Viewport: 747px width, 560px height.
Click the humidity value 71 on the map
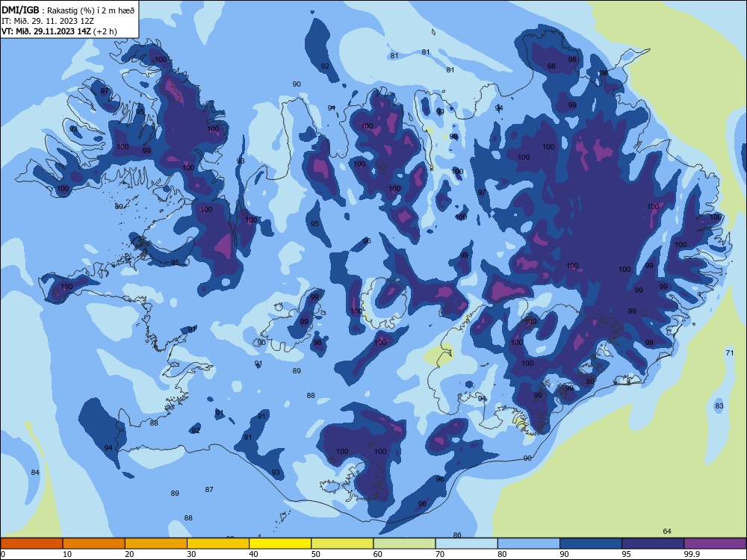pyautogui.click(x=729, y=353)
